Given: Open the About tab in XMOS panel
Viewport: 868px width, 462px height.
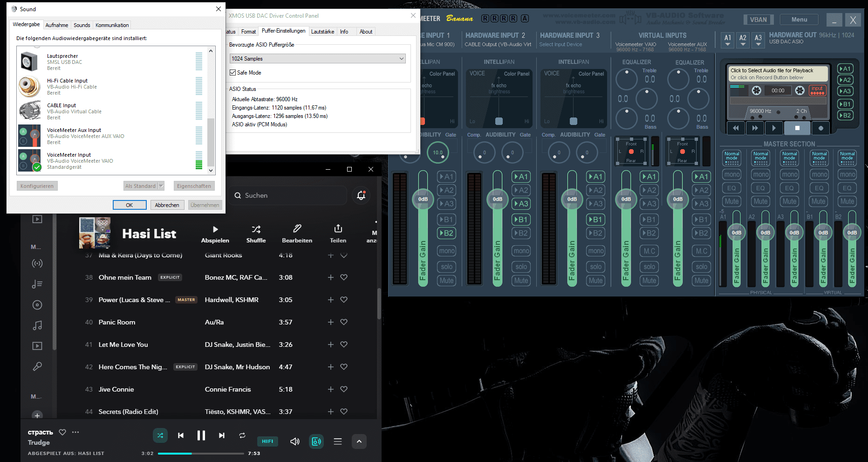Looking at the screenshot, I should pos(366,32).
